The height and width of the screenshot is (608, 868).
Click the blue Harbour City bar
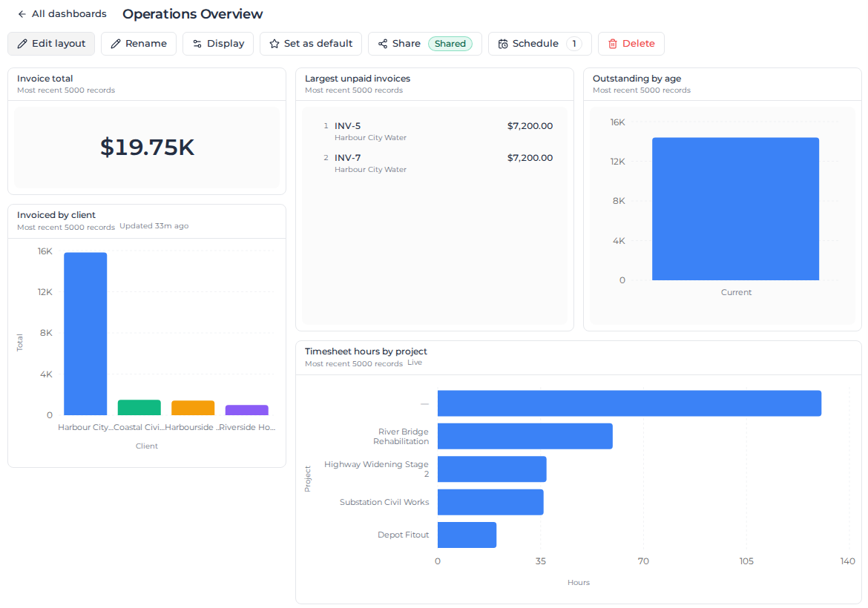click(x=85, y=334)
